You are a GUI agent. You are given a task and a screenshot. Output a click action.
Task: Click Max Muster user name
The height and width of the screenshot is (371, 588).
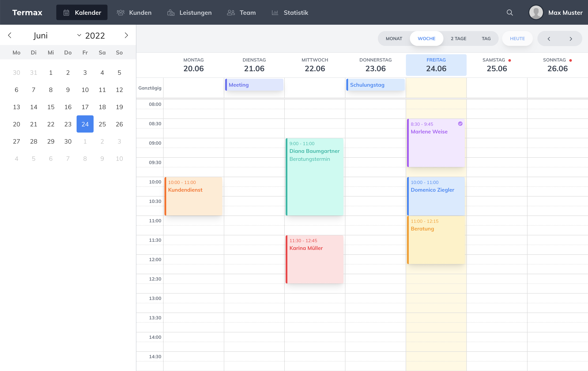tap(565, 12)
